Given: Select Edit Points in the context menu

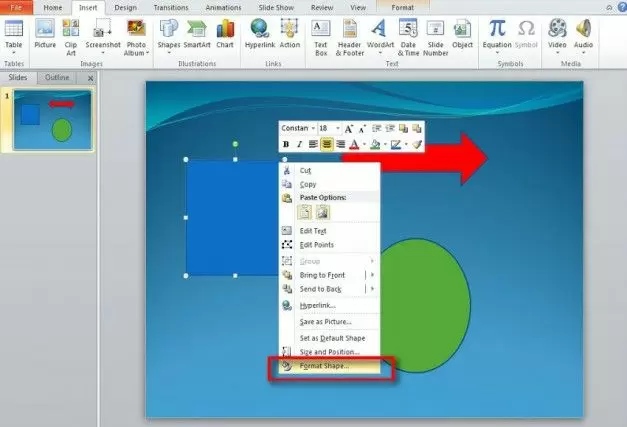Looking at the screenshot, I should click(316, 244).
